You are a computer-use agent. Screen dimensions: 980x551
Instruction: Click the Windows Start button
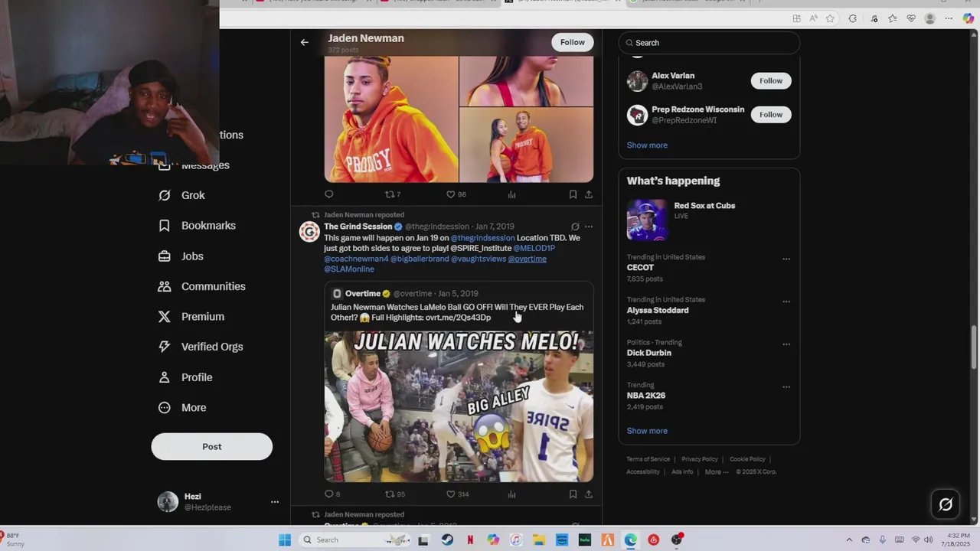pyautogui.click(x=285, y=540)
